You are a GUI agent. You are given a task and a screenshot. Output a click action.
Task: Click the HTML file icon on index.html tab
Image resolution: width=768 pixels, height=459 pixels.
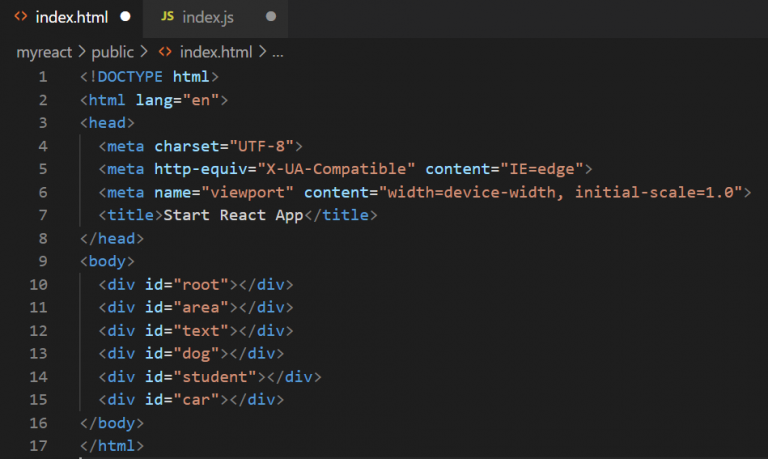20,17
